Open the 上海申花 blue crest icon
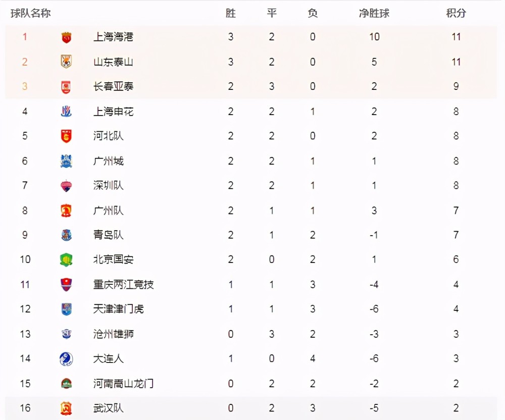This screenshot has width=505, height=420. [x=66, y=112]
